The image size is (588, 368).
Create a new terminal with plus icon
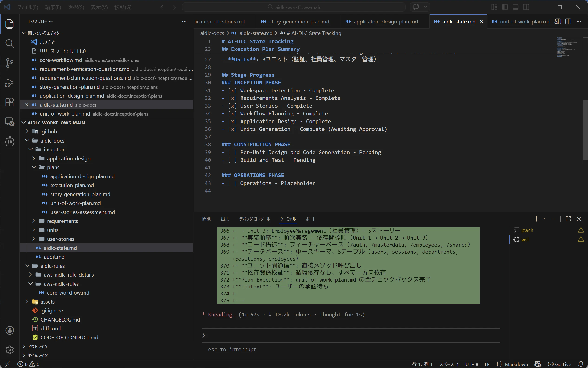[x=536, y=219]
